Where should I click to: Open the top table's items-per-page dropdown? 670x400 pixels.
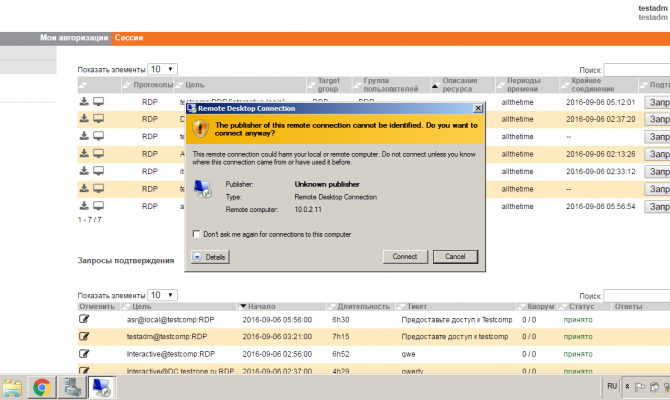(162, 69)
